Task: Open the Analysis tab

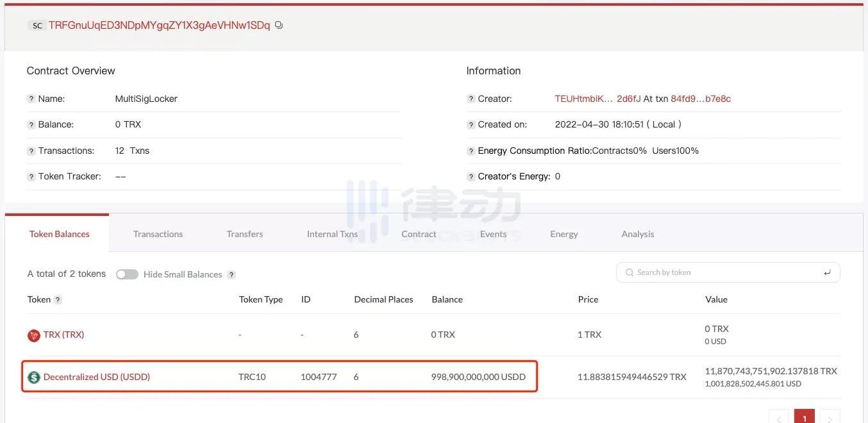Action: click(637, 235)
